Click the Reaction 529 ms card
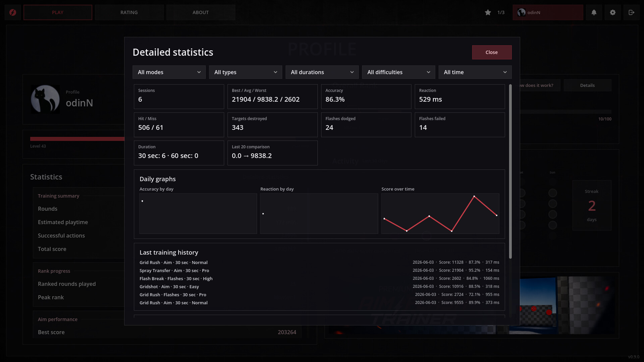This screenshot has height=362, width=644. click(x=460, y=97)
